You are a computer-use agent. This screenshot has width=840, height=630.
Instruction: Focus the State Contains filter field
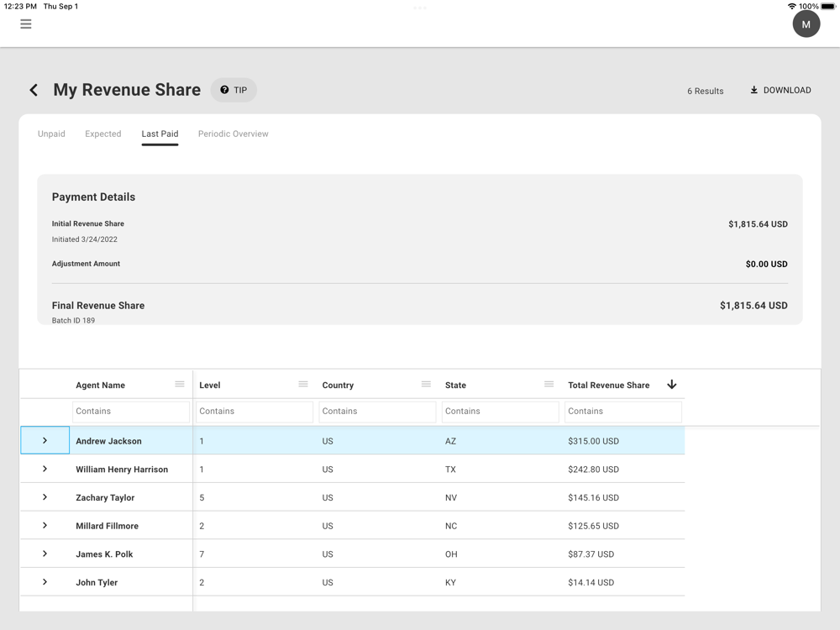(x=501, y=412)
